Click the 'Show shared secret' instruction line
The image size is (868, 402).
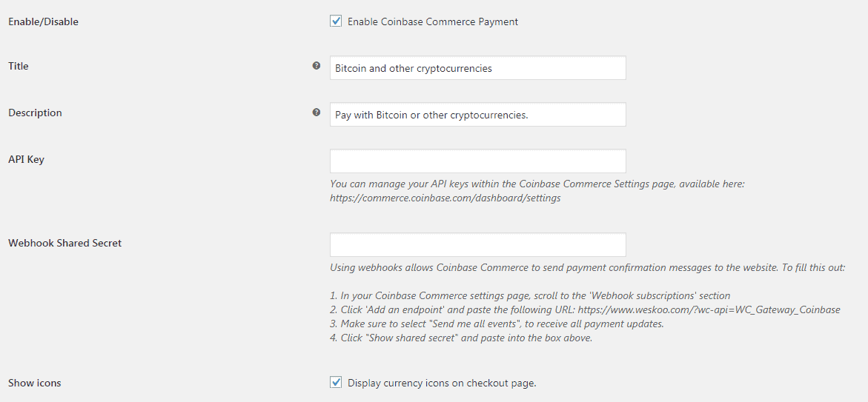pyautogui.click(x=461, y=338)
